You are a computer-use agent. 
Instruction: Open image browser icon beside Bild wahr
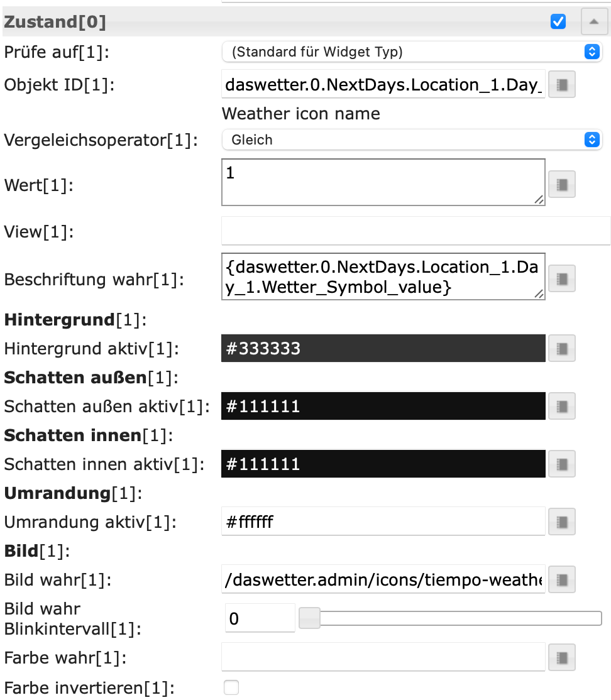click(562, 579)
